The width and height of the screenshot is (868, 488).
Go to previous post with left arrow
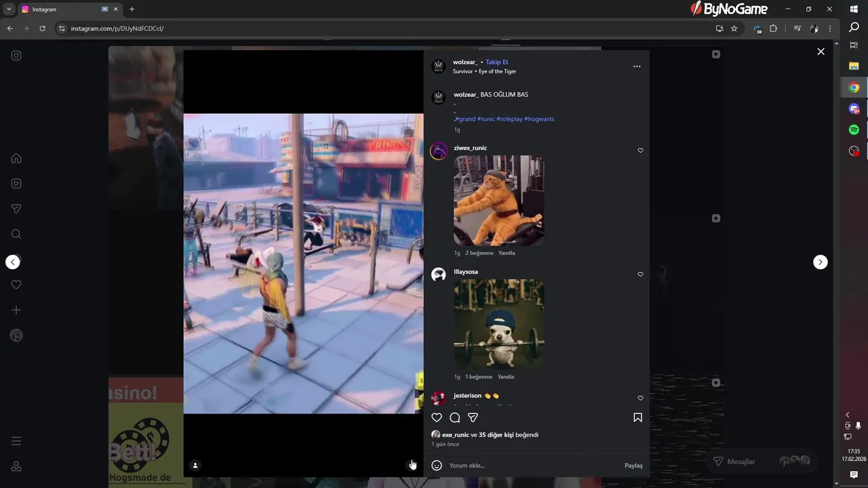pyautogui.click(x=13, y=262)
